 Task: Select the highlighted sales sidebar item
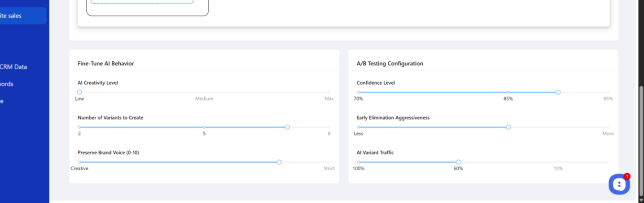coord(18,16)
